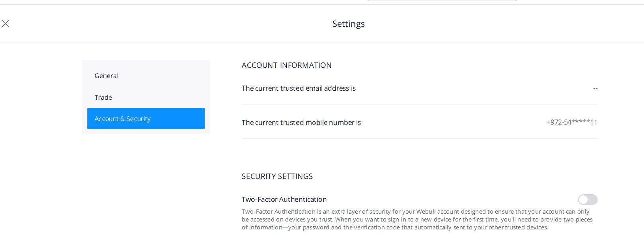The width and height of the screenshot is (644, 242).
Task: Click the masked mobile number +972-54*****11
Action: 572,122
